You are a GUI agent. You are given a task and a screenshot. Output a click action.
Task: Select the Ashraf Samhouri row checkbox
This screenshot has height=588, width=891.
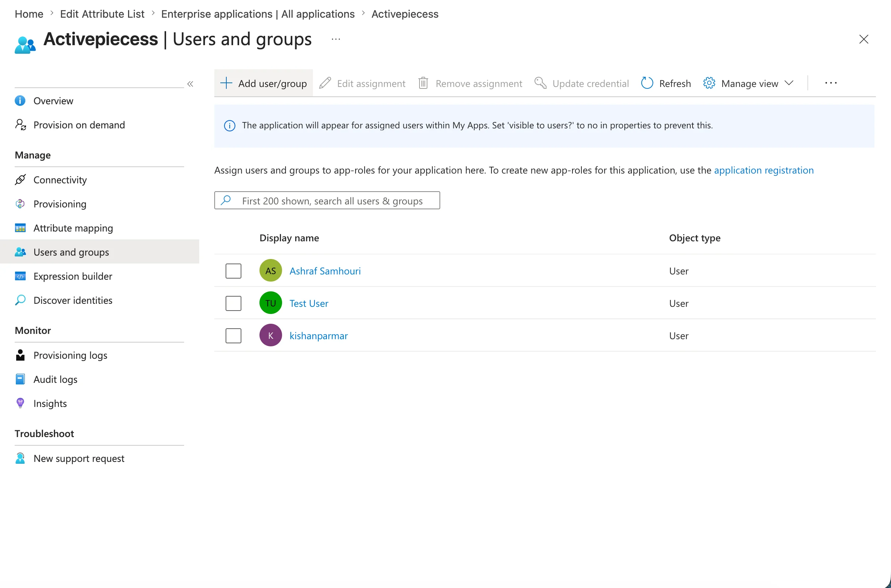click(233, 271)
